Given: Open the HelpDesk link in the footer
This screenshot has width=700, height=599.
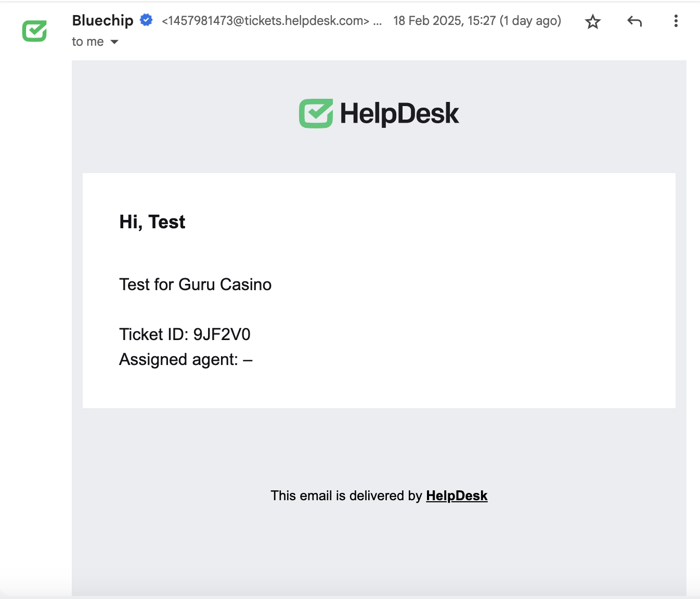Looking at the screenshot, I should (457, 496).
